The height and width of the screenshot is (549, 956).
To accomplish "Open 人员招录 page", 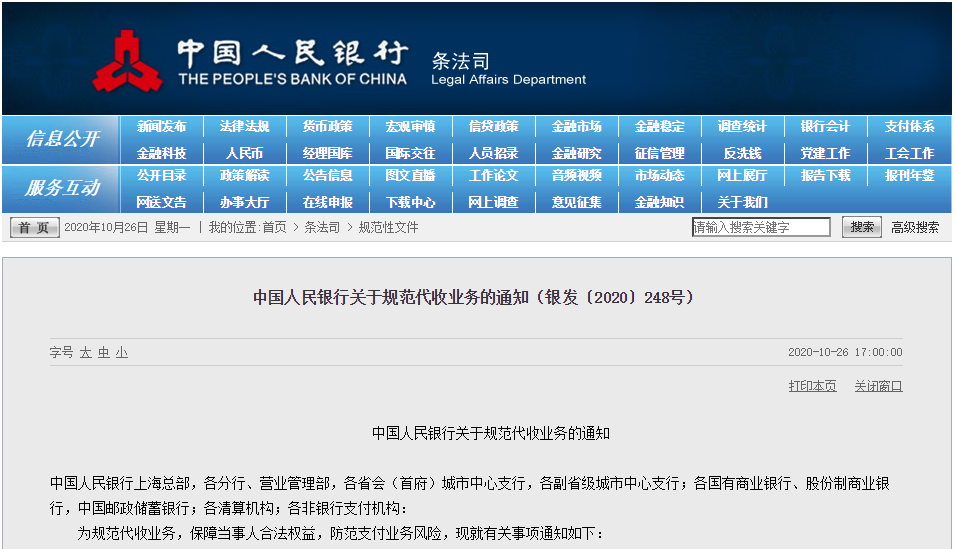I will (493, 153).
